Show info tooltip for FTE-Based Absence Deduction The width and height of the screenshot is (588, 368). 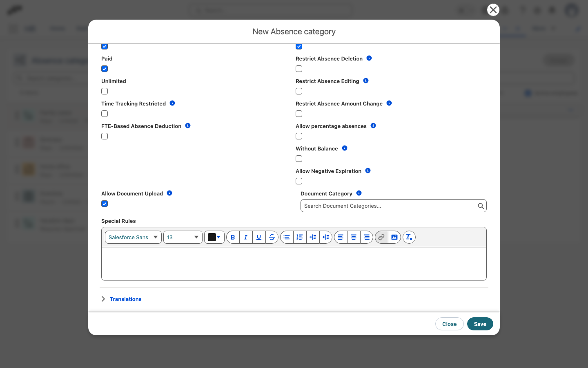point(188,126)
